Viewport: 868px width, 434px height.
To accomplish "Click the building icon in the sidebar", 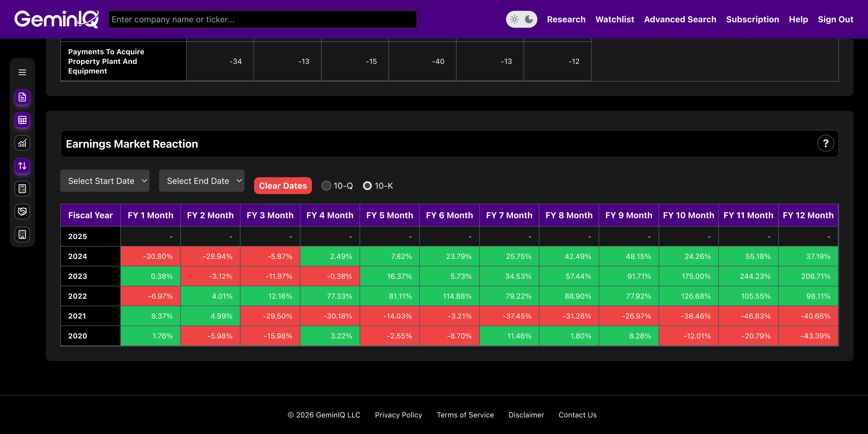I will (22, 234).
